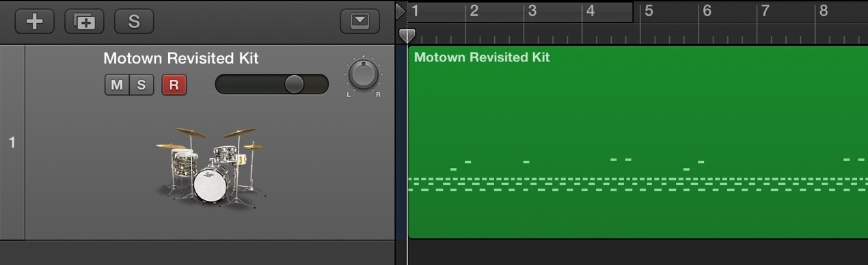The image size is (868, 265).
Task: Click the region name label in the region
Action: [482, 57]
